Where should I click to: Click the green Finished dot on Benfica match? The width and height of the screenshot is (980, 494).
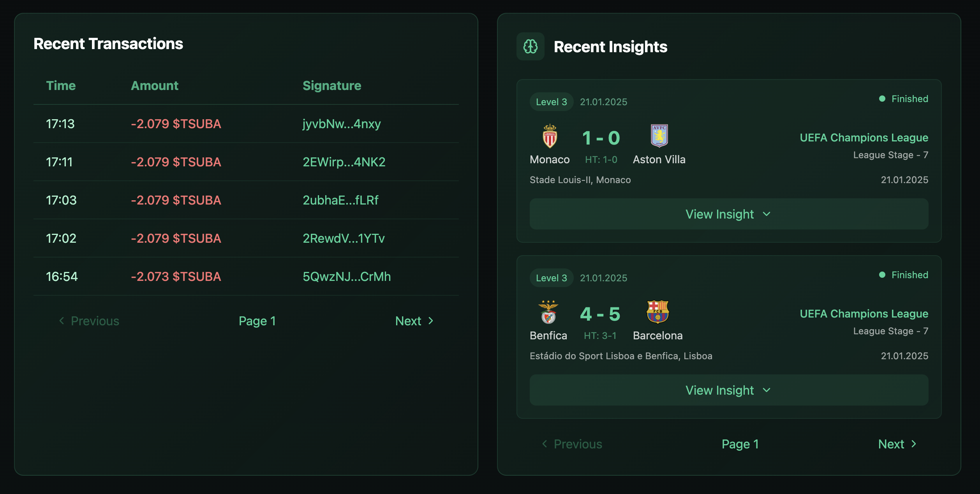point(882,275)
